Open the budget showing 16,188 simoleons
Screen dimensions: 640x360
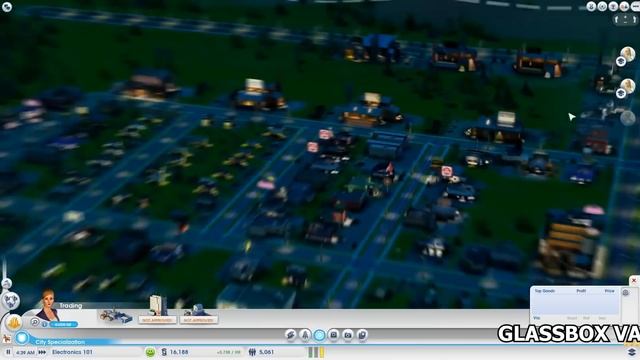pos(176,352)
